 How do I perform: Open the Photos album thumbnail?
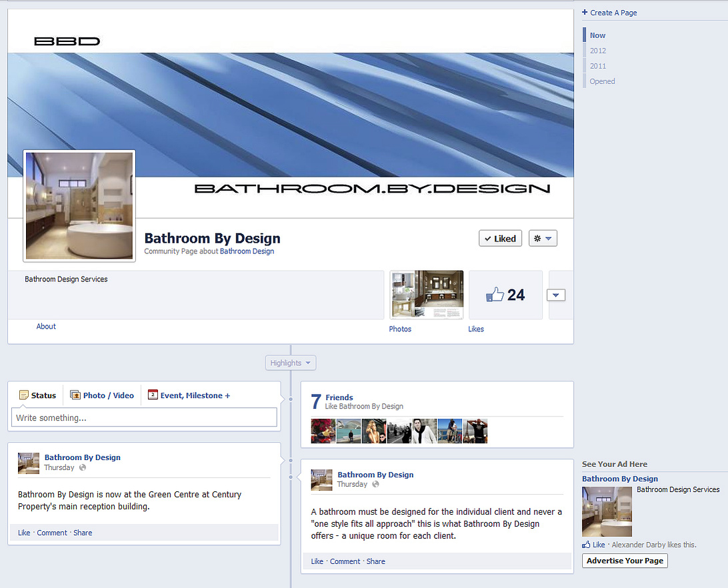[427, 295]
